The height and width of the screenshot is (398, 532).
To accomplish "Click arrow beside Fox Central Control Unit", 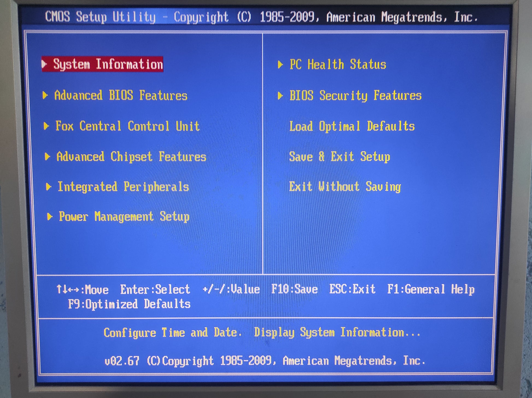I will coord(46,126).
